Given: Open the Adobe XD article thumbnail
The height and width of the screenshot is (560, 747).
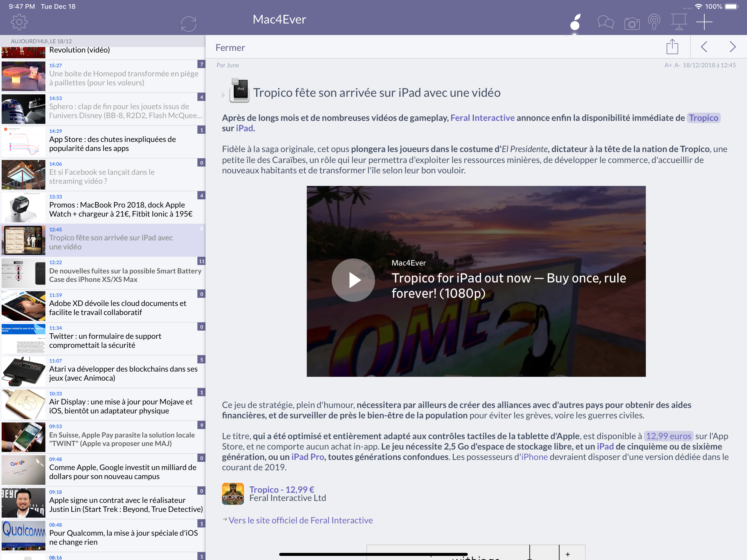Looking at the screenshot, I should click(23, 306).
